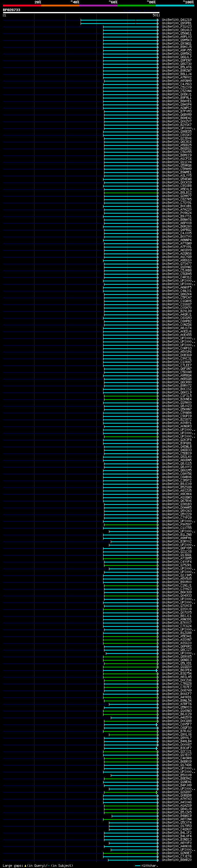The width and height of the screenshot is (197, 868).
Task: Select label UniRef100_Q89X65
Action: pyautogui.click(x=177, y=656)
